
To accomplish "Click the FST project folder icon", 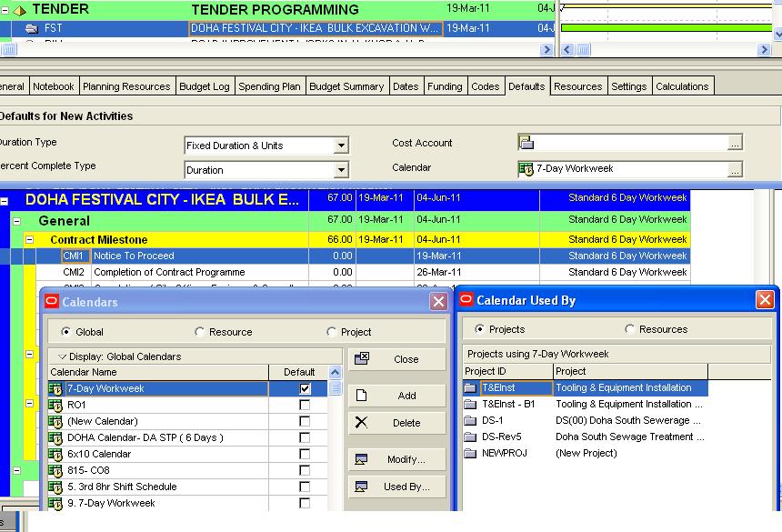I will coord(32,28).
